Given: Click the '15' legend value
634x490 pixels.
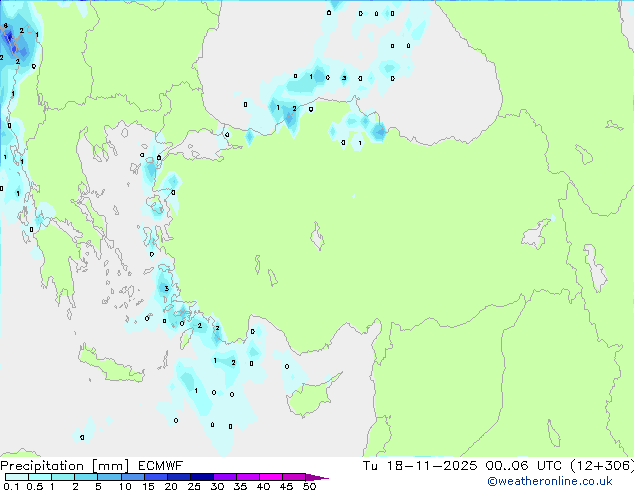Looking at the screenshot, I should [x=148, y=486].
